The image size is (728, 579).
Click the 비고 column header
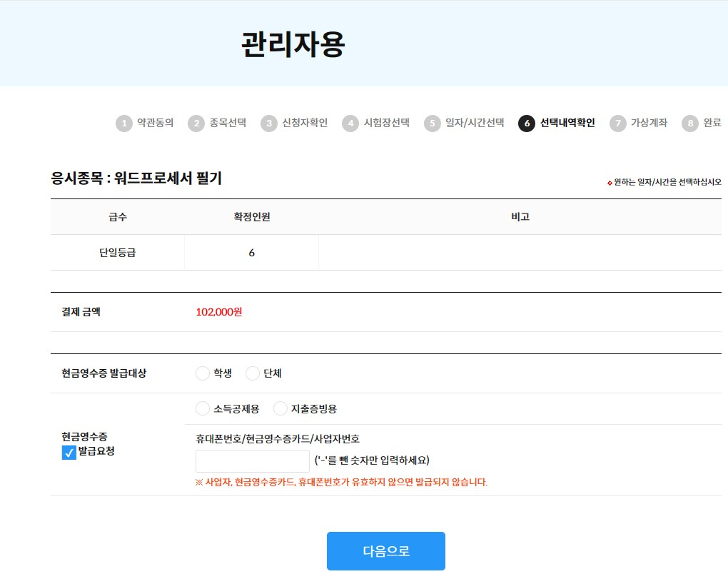520,217
